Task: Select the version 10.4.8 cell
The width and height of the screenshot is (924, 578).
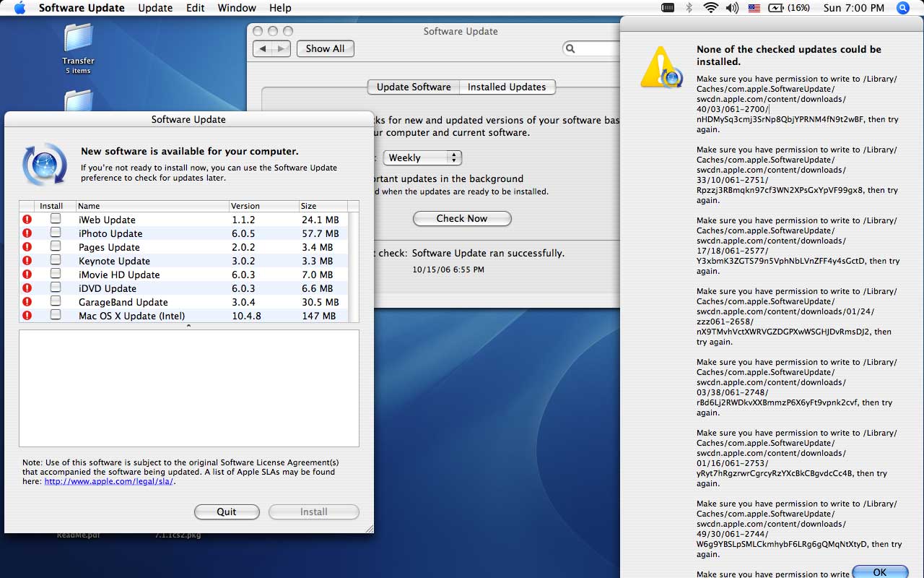Action: click(x=246, y=316)
